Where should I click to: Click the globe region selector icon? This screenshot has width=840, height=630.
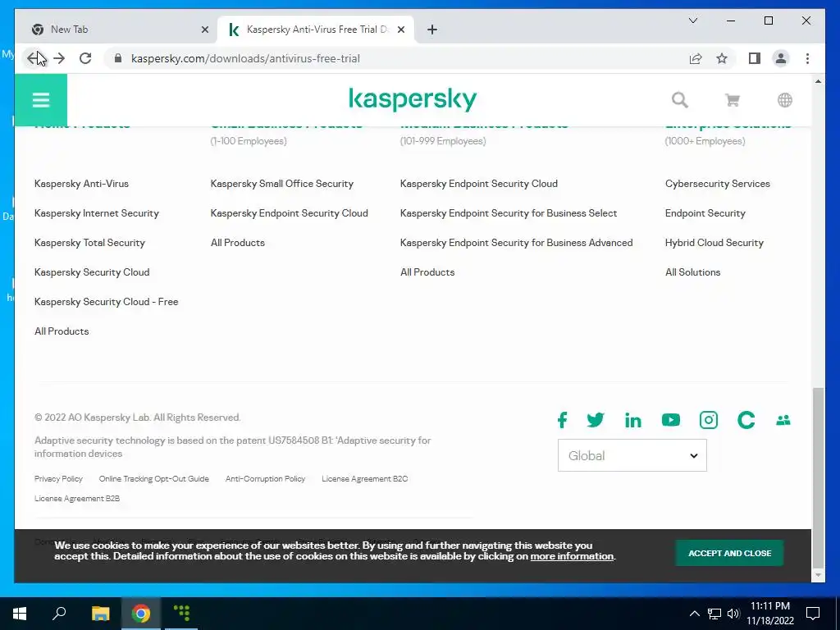point(785,100)
